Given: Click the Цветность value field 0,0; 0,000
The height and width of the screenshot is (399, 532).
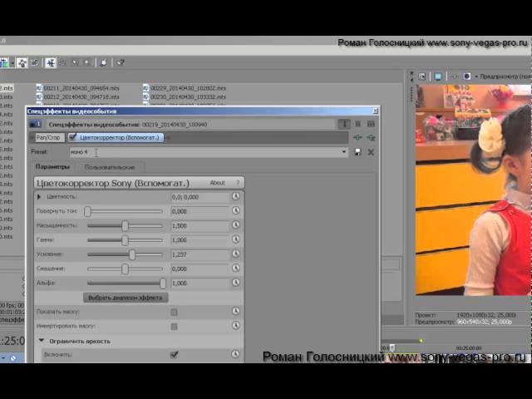Looking at the screenshot, I should (200, 197).
